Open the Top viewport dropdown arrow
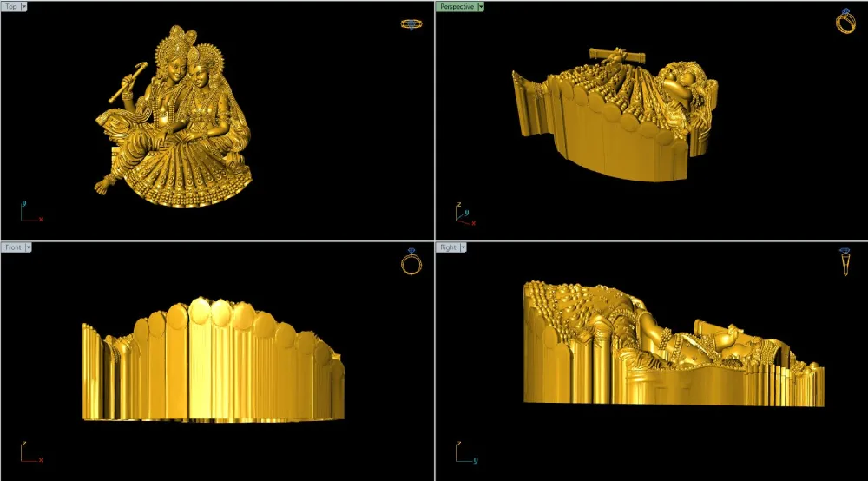The image size is (868, 481). click(x=23, y=7)
